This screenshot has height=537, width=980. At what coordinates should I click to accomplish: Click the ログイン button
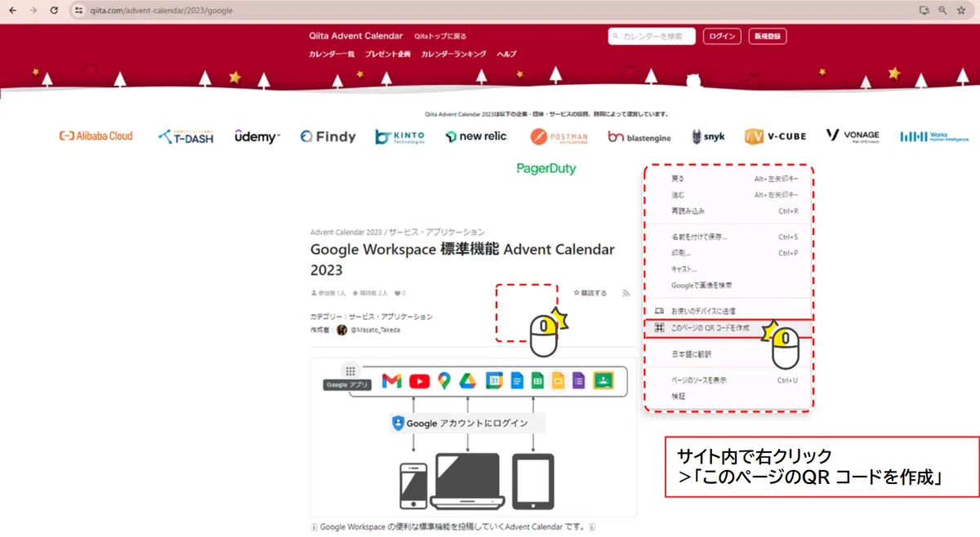722,37
